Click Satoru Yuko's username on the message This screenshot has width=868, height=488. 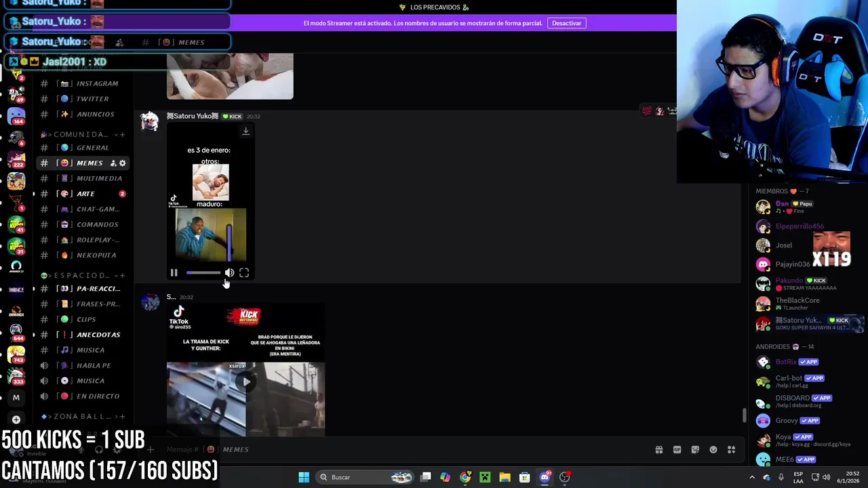click(x=193, y=117)
